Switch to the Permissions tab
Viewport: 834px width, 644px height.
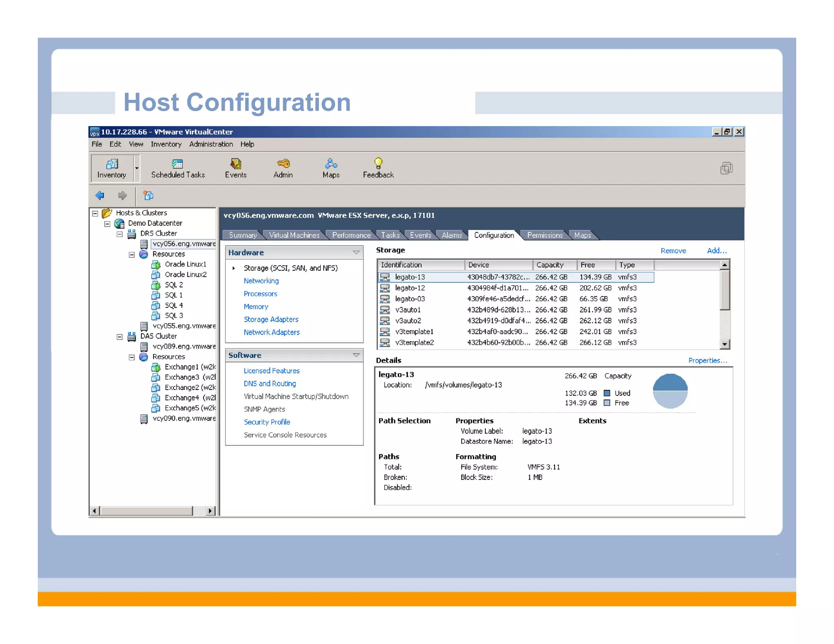pos(544,235)
